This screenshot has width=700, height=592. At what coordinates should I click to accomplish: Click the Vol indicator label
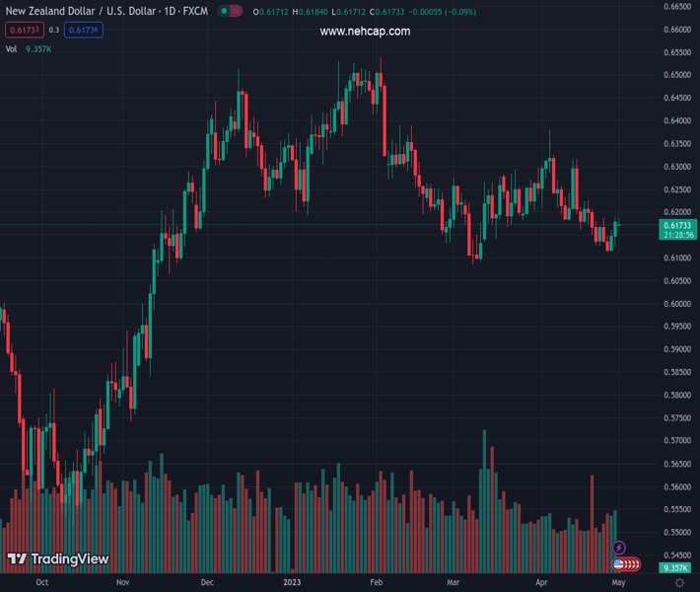(x=12, y=48)
